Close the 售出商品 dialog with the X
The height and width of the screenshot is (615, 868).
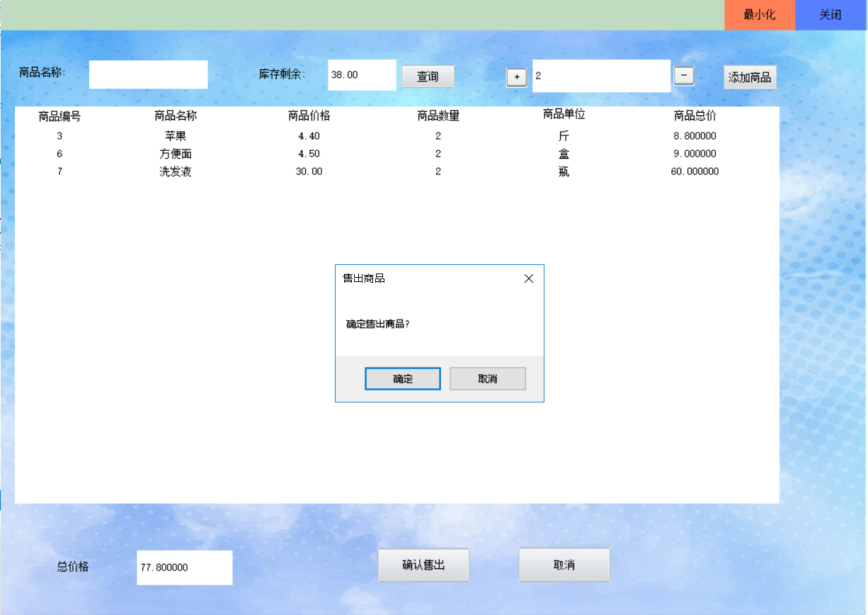[x=528, y=278]
